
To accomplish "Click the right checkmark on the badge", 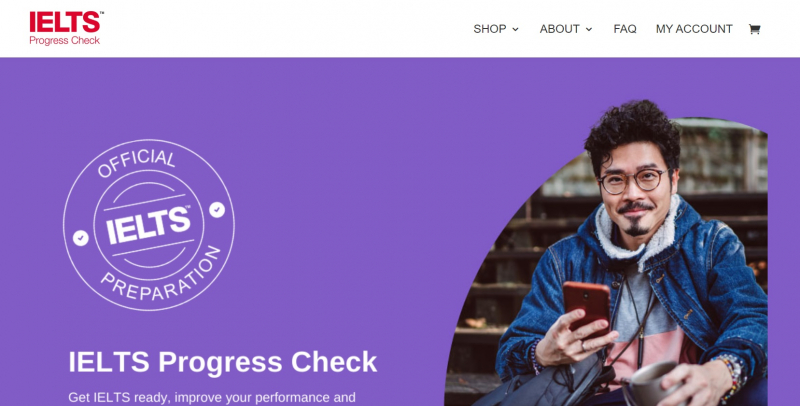I will coord(217,209).
